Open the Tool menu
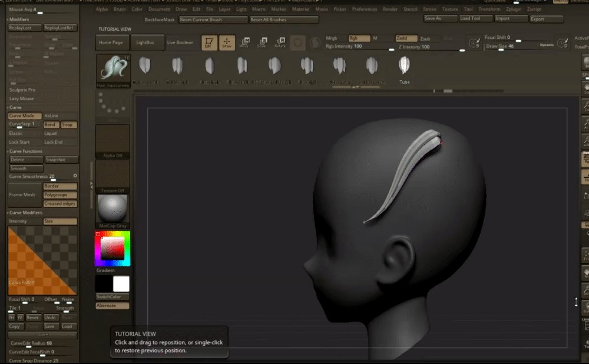Viewport: 589px width, 364px height. pyautogui.click(x=468, y=9)
